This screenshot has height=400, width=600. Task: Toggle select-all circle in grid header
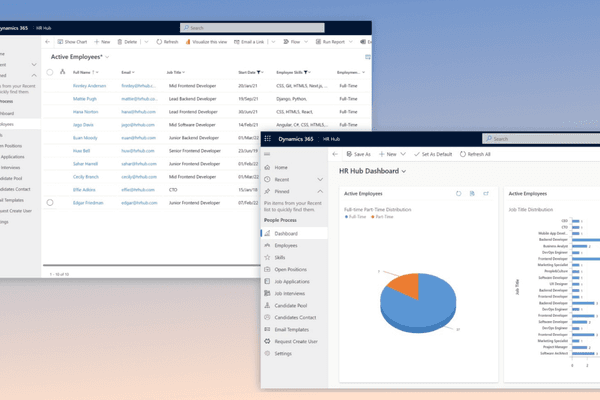coord(50,72)
